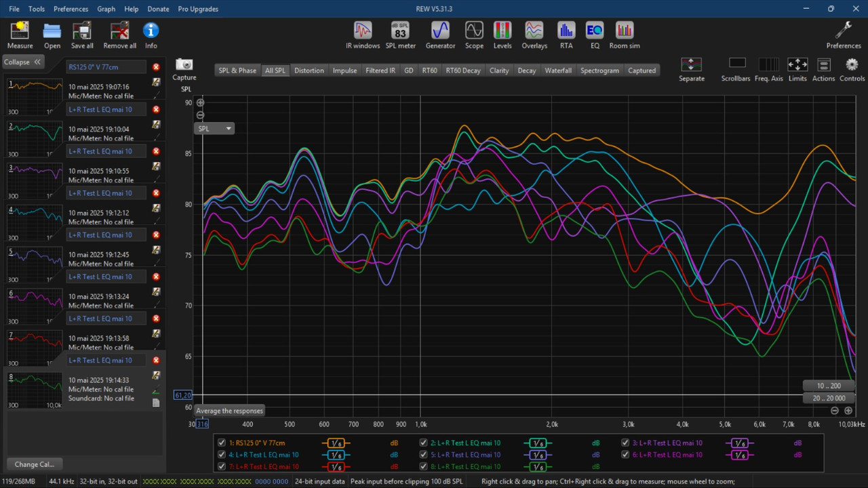Screen dimensions: 868x488
Task: Switch to the Distortion tab
Action: (309, 70)
